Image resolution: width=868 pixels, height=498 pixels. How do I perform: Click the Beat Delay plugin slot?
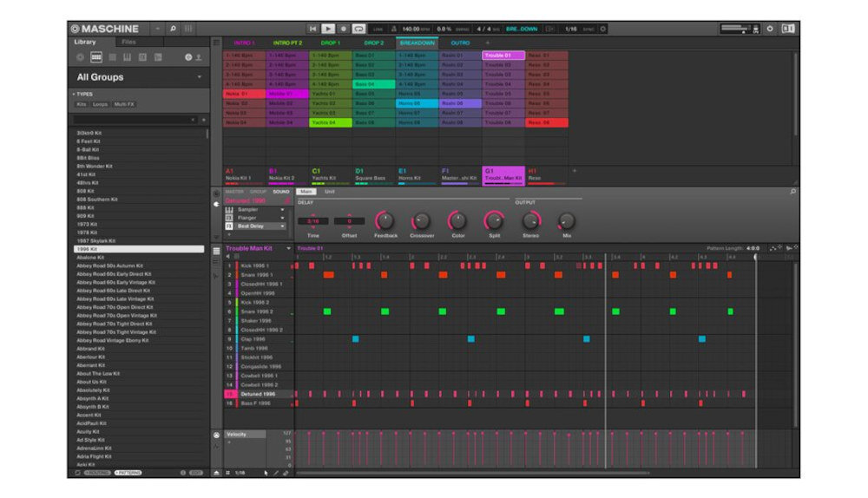point(254,226)
